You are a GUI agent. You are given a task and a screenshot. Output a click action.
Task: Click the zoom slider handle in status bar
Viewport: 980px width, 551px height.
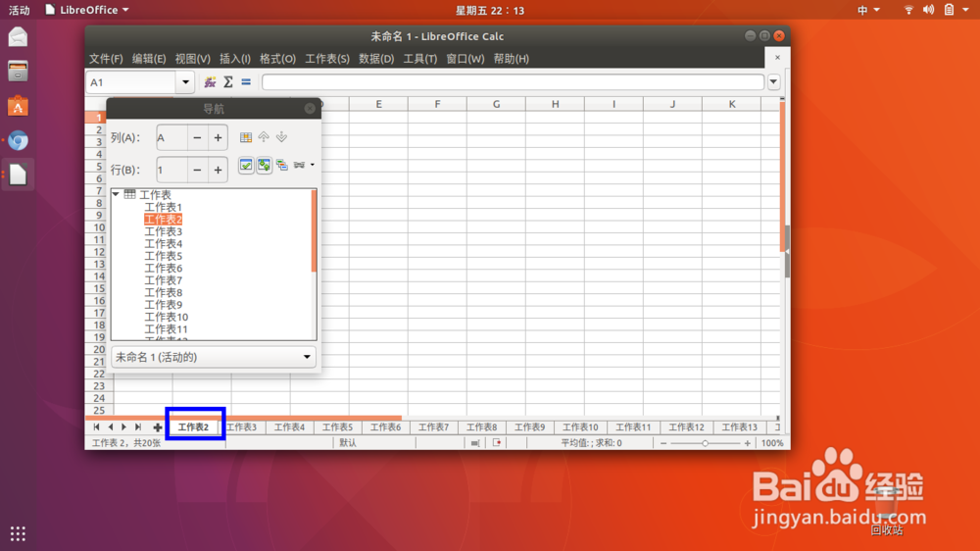point(705,443)
